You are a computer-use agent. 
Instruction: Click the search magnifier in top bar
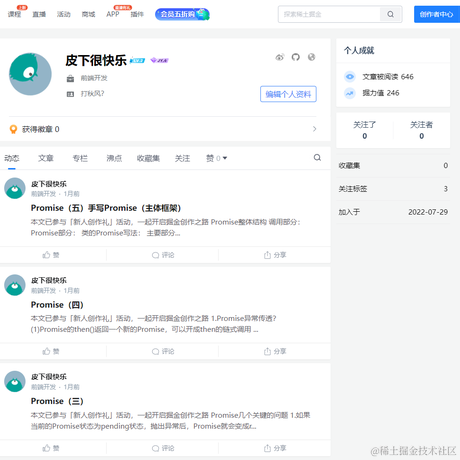[390, 14]
